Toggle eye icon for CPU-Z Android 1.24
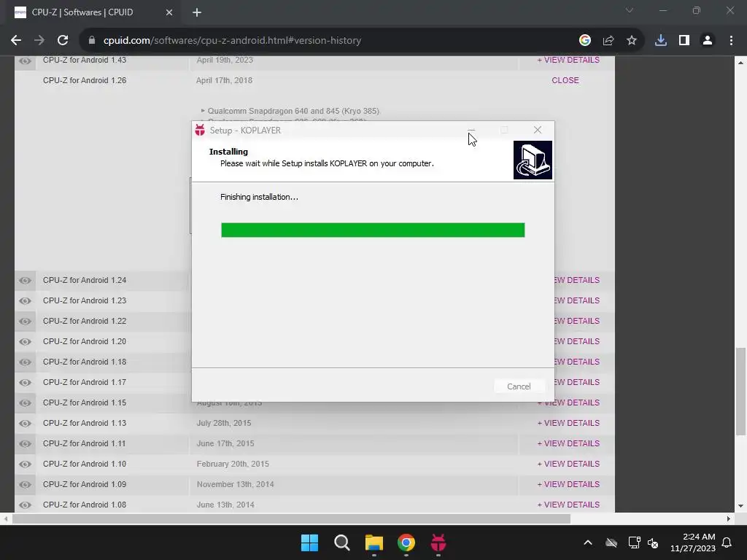 pyautogui.click(x=25, y=281)
